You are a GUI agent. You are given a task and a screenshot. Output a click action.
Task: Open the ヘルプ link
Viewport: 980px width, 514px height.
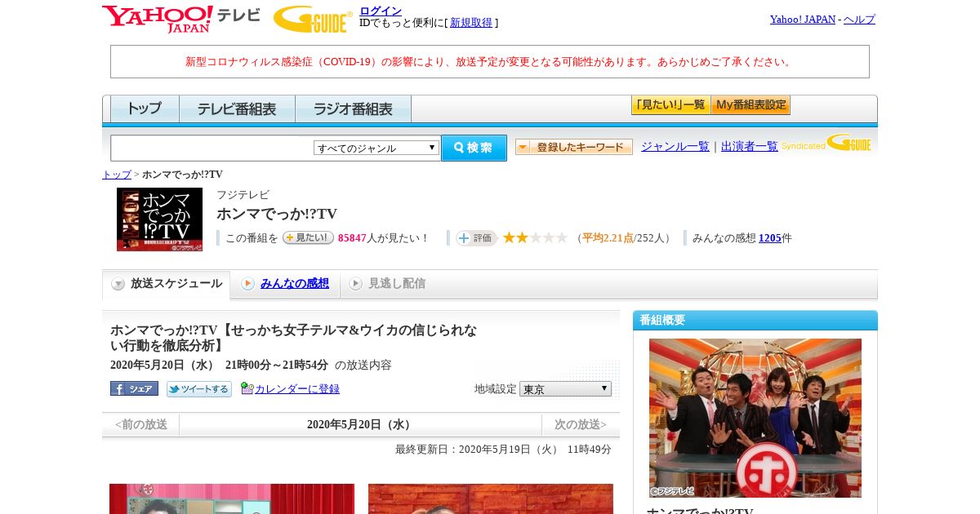(859, 19)
